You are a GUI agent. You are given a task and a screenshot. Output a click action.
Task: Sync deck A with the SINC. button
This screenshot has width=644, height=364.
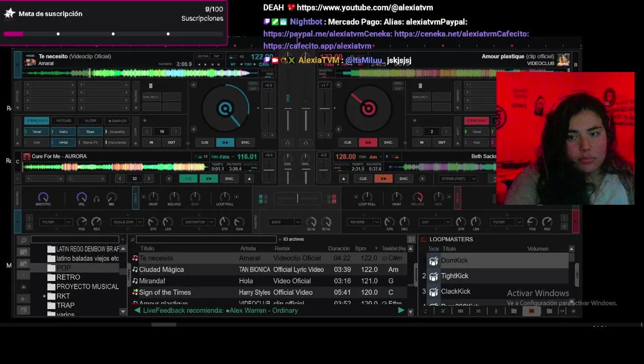tap(245, 143)
